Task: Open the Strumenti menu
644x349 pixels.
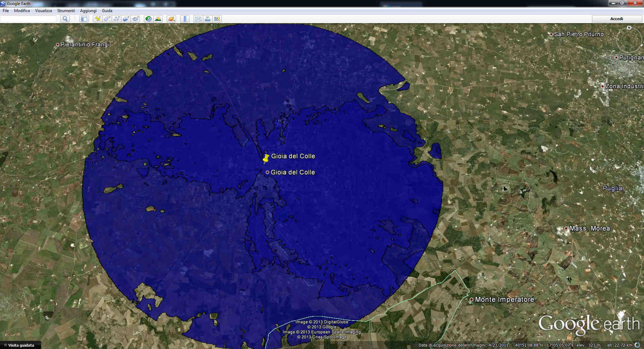Action: [66, 11]
